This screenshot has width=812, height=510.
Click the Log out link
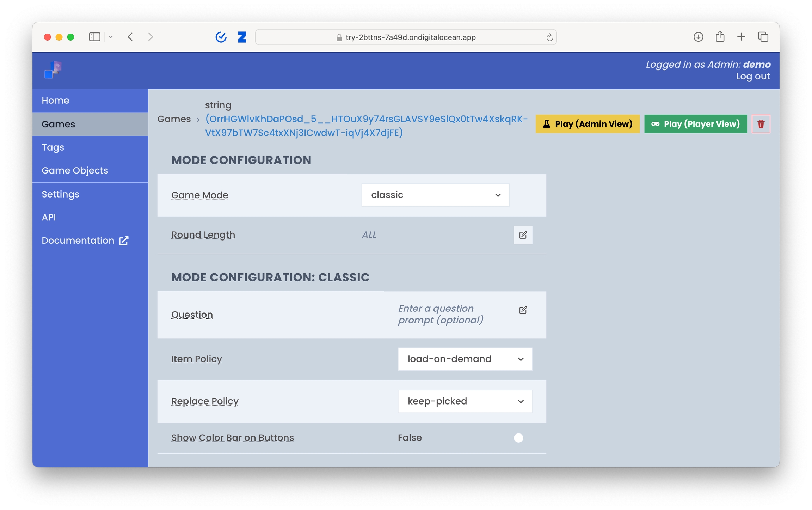pos(752,77)
